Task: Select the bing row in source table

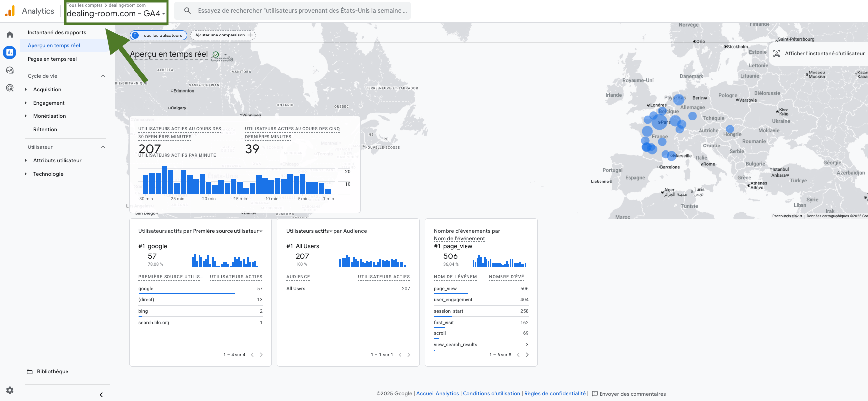Action: pyautogui.click(x=200, y=311)
